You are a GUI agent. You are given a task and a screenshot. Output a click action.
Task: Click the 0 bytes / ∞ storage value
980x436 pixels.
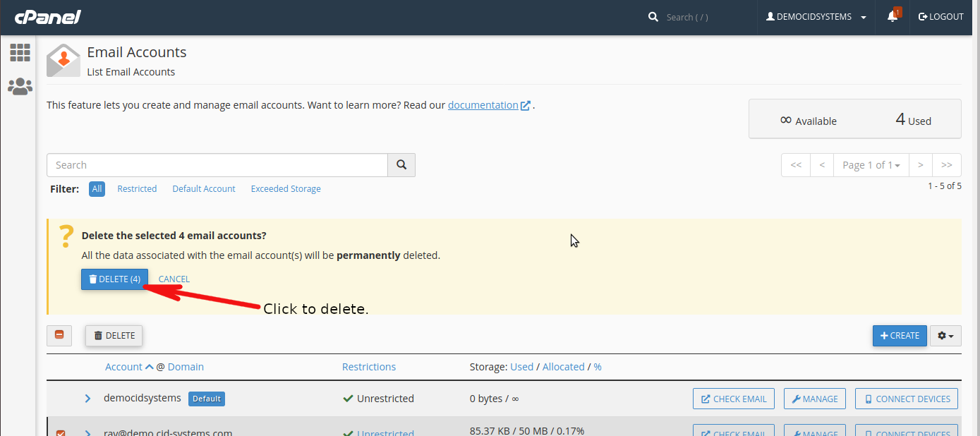494,399
